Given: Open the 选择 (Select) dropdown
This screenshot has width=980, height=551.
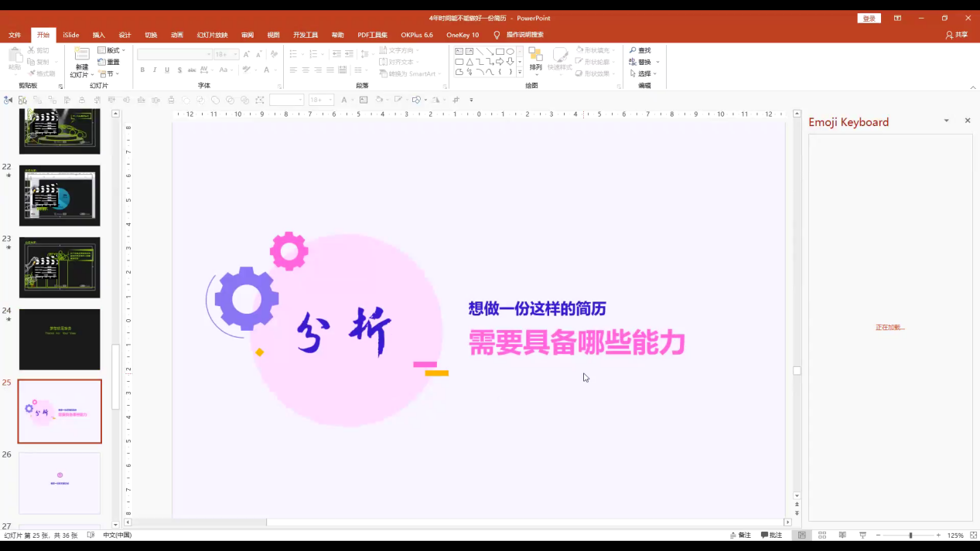Looking at the screenshot, I should click(644, 73).
